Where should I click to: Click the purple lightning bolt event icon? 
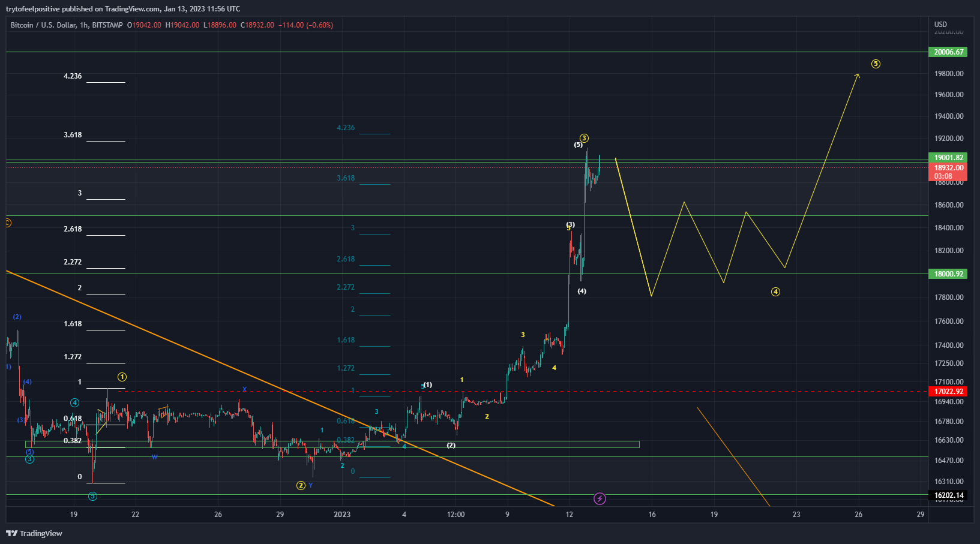(600, 498)
